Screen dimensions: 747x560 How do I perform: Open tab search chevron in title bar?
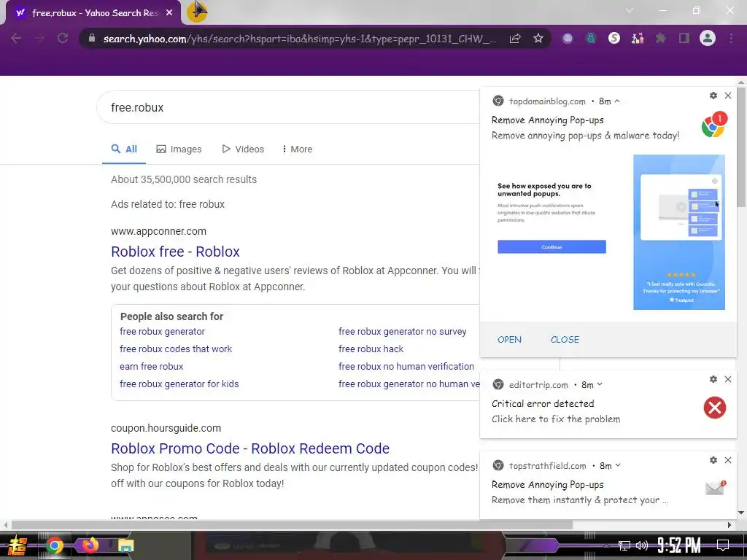click(630, 10)
